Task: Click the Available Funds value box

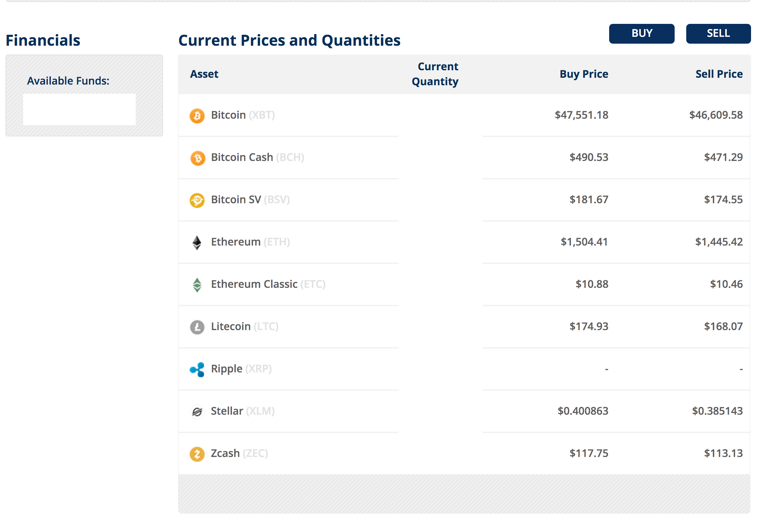Action: [x=79, y=109]
